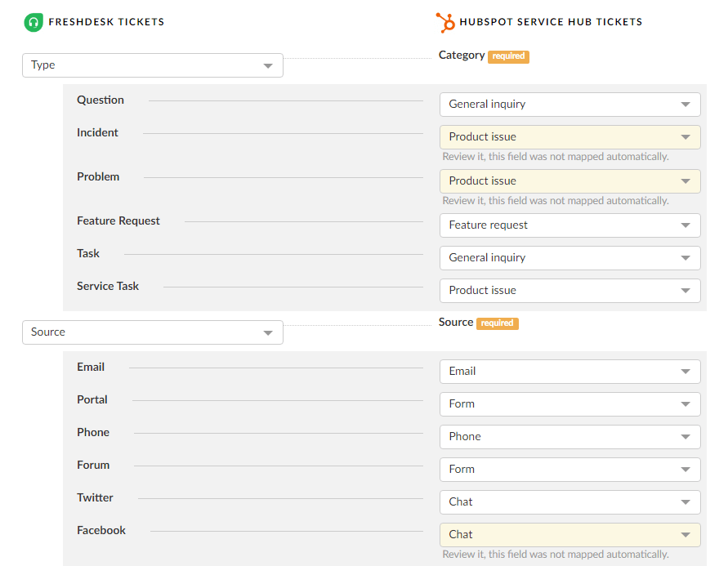This screenshot has width=728, height=566.
Task: Click the review note under Incident mapping
Action: [556, 157]
